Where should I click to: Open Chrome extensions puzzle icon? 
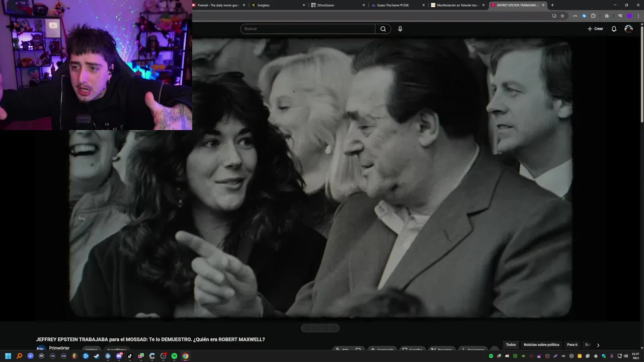[593, 16]
